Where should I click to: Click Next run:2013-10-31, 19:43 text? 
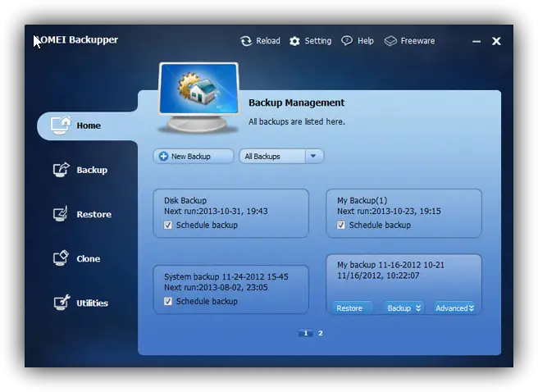click(216, 211)
